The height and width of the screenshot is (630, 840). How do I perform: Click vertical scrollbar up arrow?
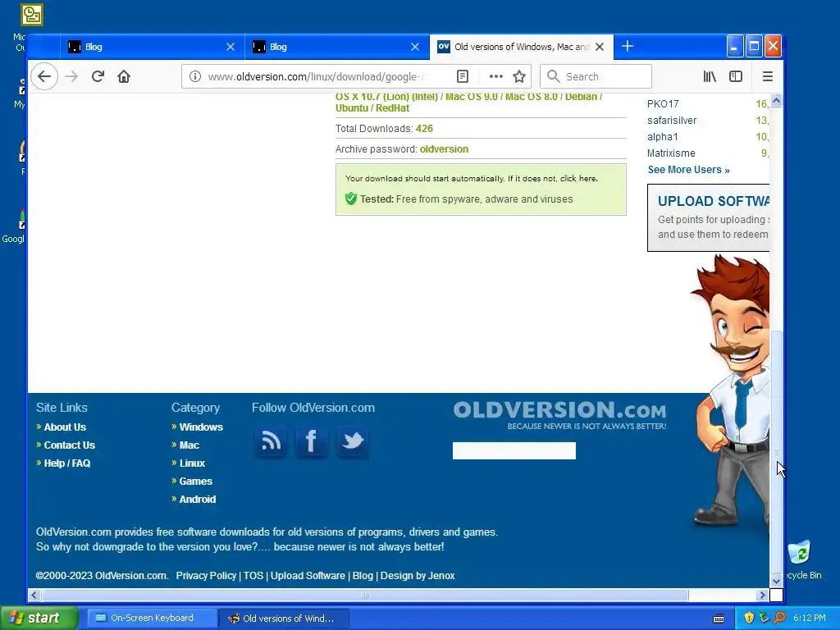[776, 101]
